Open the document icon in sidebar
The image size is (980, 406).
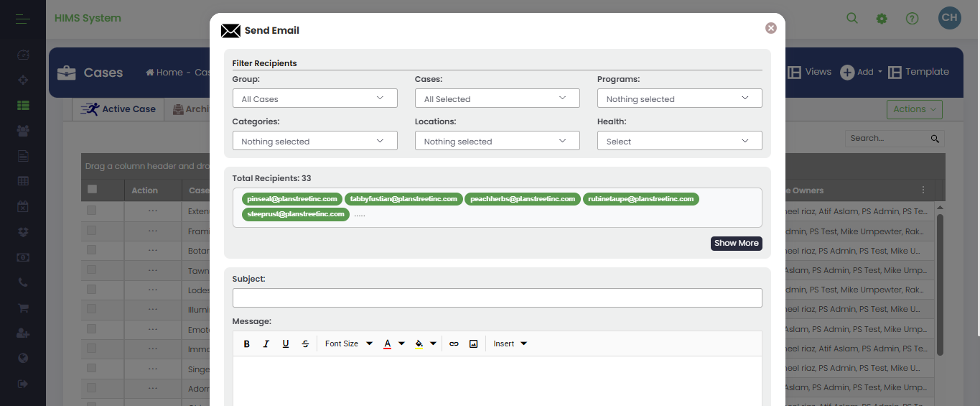23,155
